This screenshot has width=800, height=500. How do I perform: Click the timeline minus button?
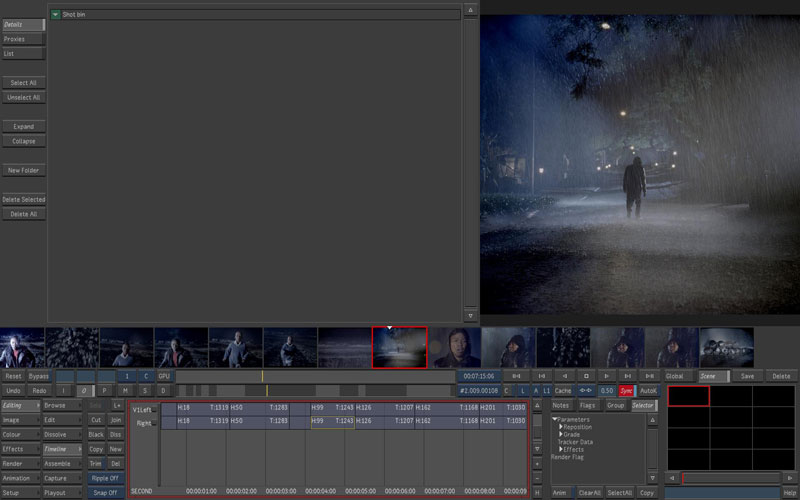[x=537, y=479]
